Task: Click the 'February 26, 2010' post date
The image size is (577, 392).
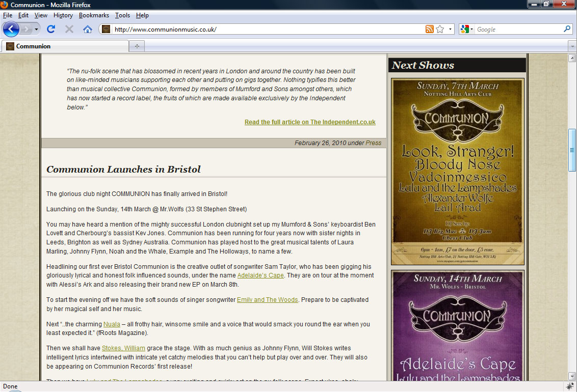Action: point(320,143)
